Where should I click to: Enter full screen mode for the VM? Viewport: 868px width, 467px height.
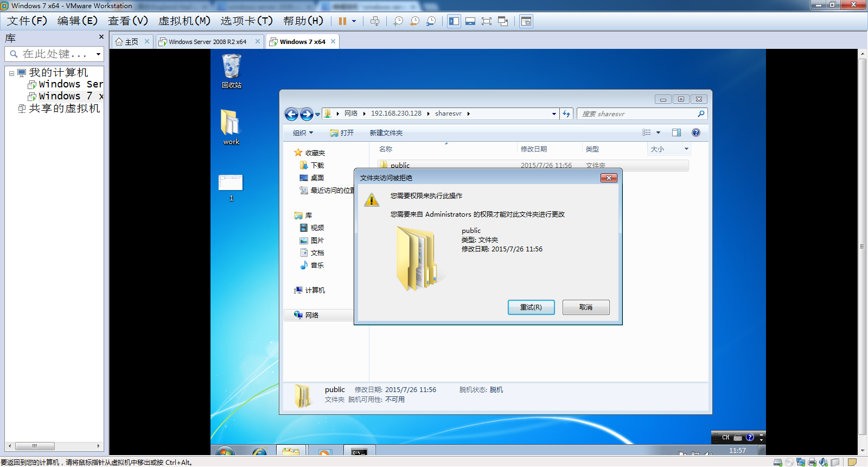[487, 21]
